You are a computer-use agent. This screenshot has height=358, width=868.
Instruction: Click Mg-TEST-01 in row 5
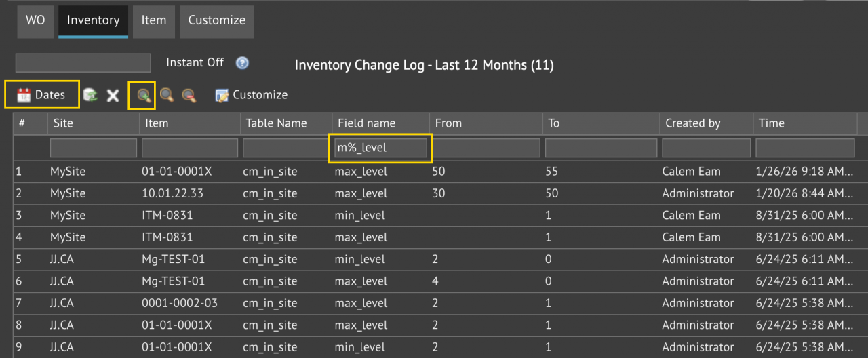[173, 259]
